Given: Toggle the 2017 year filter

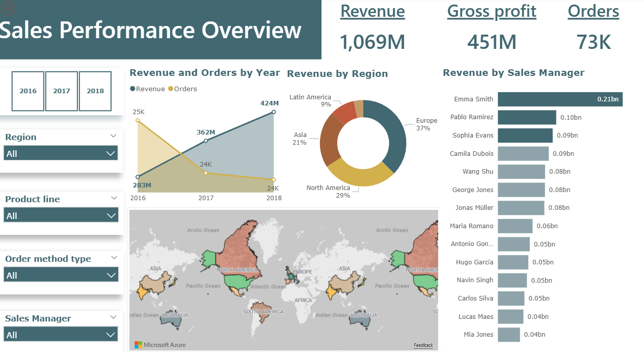Looking at the screenshot, I should 61,91.
